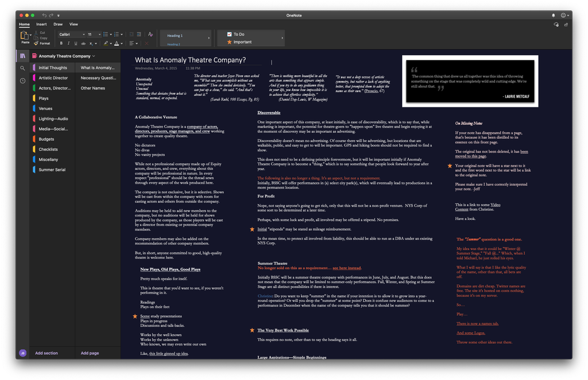This screenshot has width=588, height=380.
Task: Select the Summer Serial section
Action: tap(52, 169)
